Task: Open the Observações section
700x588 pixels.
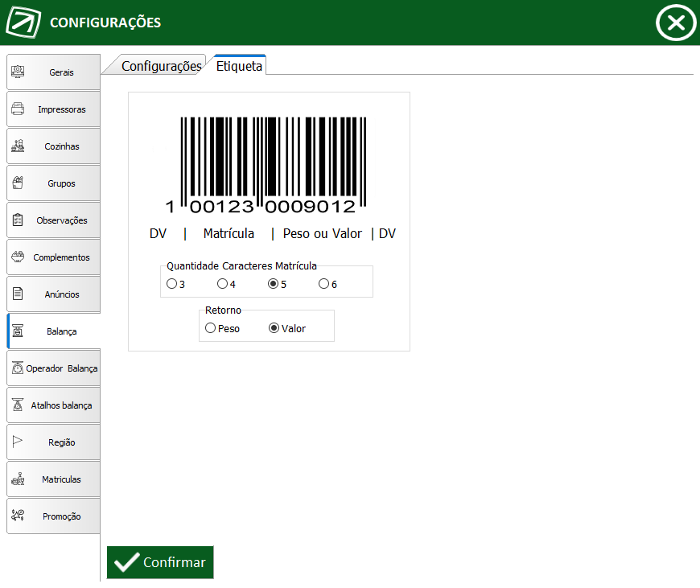Action: coord(54,220)
